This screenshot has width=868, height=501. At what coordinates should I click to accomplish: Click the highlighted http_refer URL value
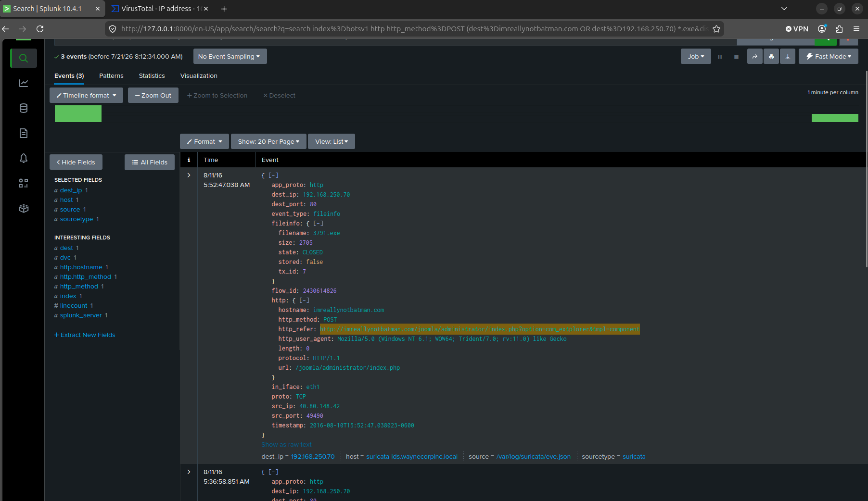click(480, 329)
